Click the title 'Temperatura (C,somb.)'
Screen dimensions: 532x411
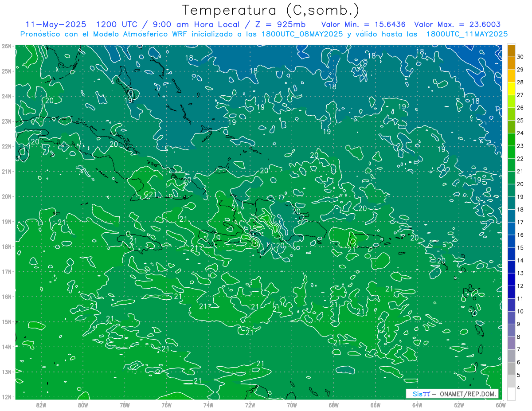(x=271, y=11)
